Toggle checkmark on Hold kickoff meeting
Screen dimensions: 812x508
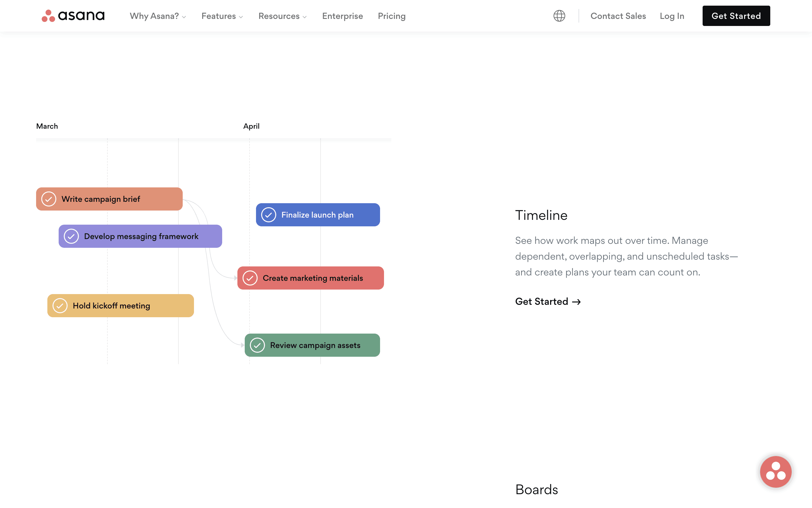click(x=60, y=306)
